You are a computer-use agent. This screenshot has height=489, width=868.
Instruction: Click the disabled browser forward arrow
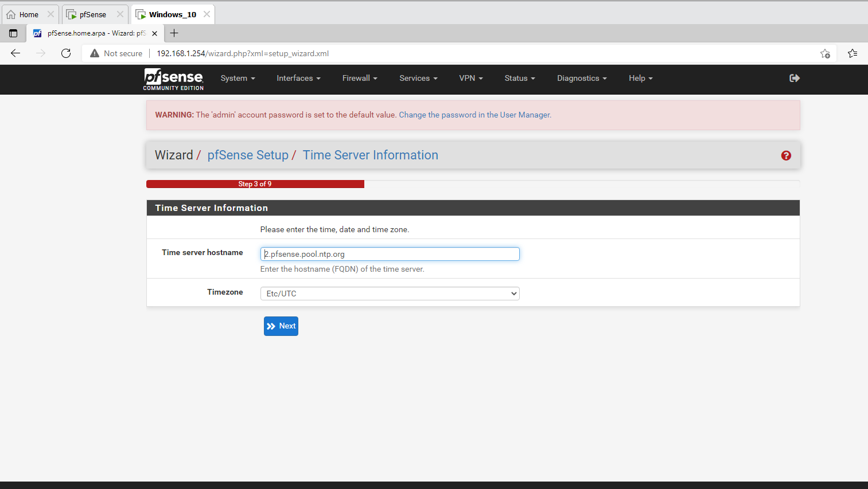pos(41,53)
